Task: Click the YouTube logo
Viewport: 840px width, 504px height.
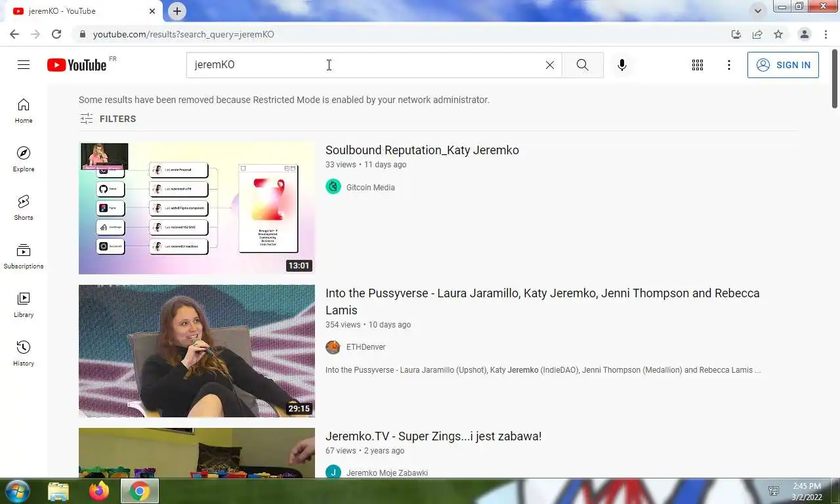Action: [x=77, y=64]
